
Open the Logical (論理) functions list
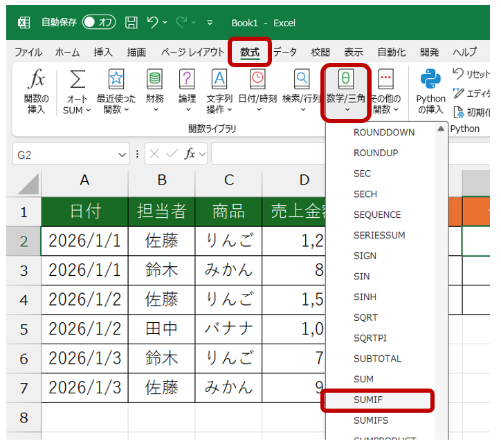coord(187,91)
